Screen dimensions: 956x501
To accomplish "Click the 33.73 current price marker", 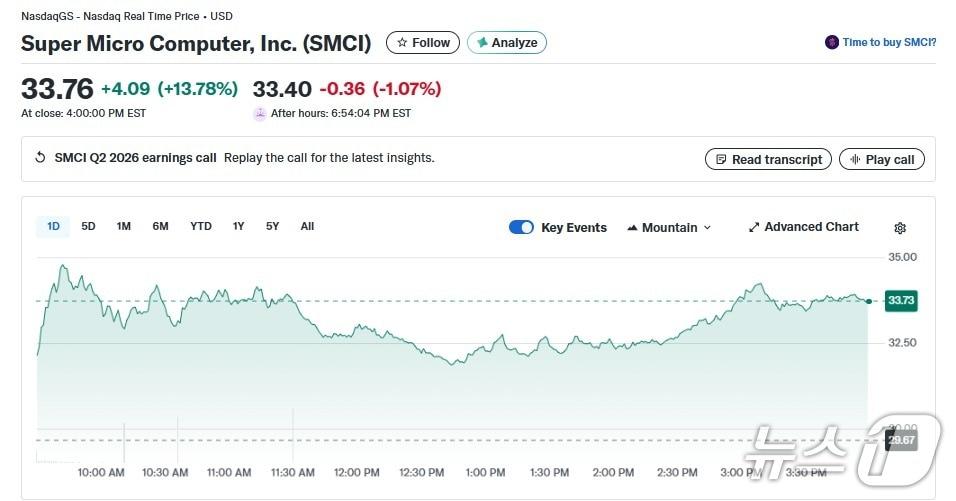I will (901, 300).
